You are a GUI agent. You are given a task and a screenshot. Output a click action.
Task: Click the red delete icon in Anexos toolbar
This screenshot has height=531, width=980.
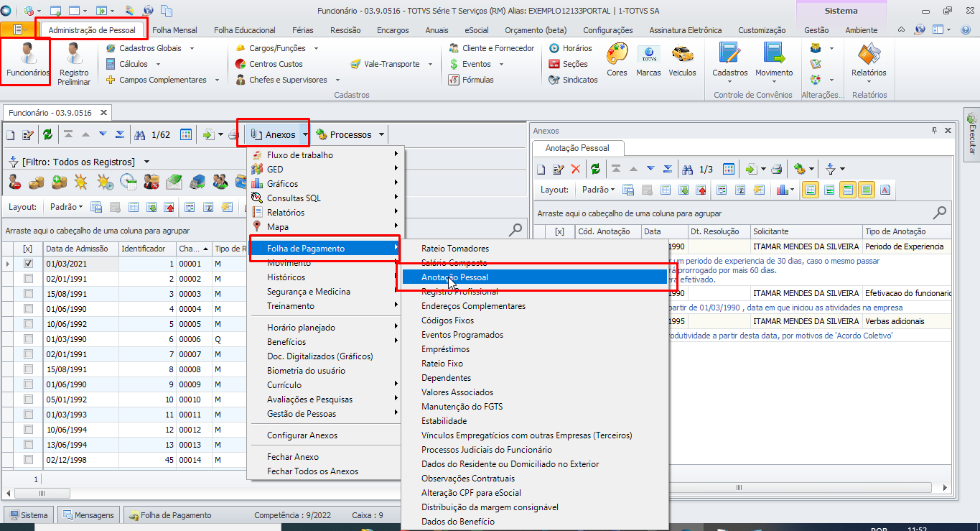click(575, 170)
